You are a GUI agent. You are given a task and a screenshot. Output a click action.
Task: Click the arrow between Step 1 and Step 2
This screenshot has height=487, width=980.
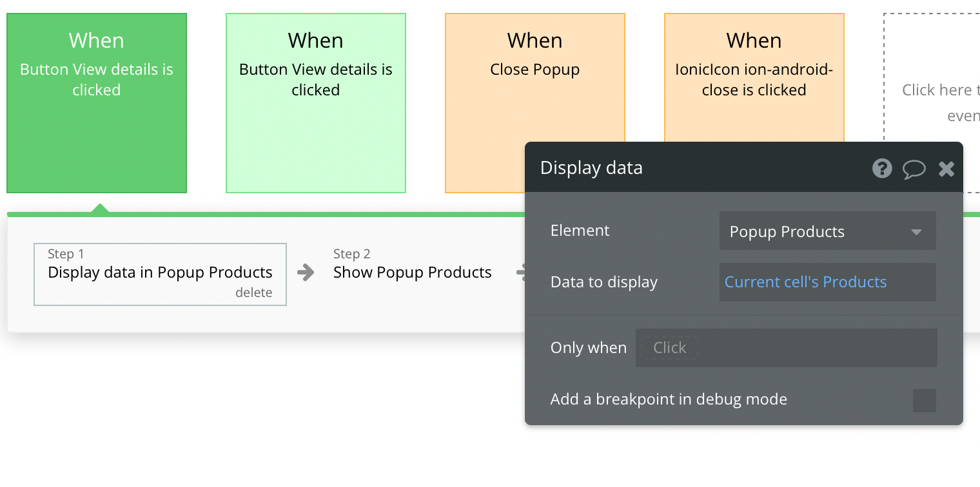306,272
